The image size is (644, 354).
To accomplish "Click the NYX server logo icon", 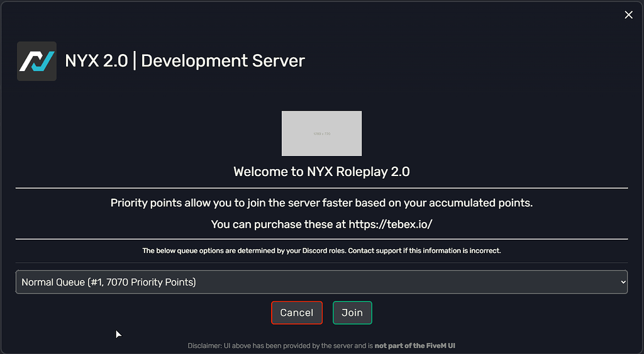I will pyautogui.click(x=36, y=61).
